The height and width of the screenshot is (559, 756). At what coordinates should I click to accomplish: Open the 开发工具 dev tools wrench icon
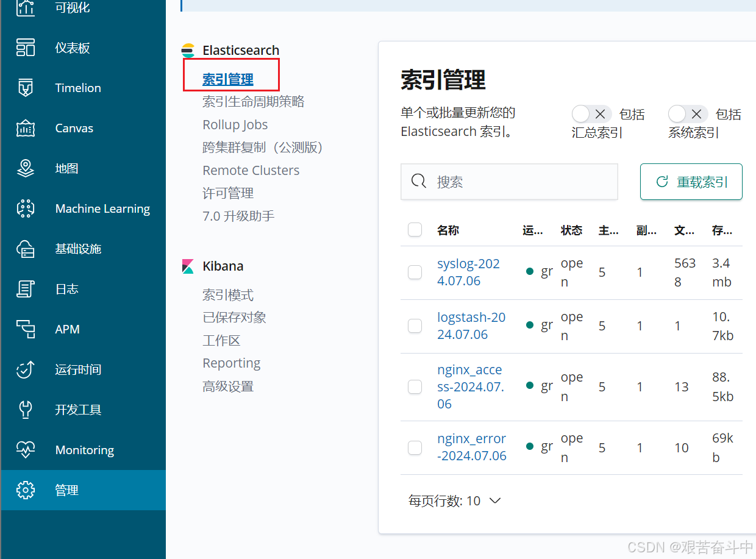(x=26, y=410)
